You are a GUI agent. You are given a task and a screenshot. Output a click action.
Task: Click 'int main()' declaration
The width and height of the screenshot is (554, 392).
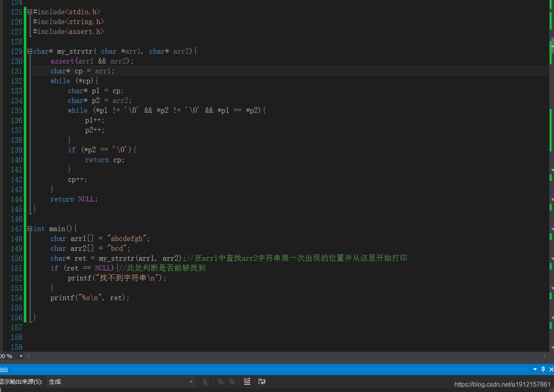coord(53,229)
